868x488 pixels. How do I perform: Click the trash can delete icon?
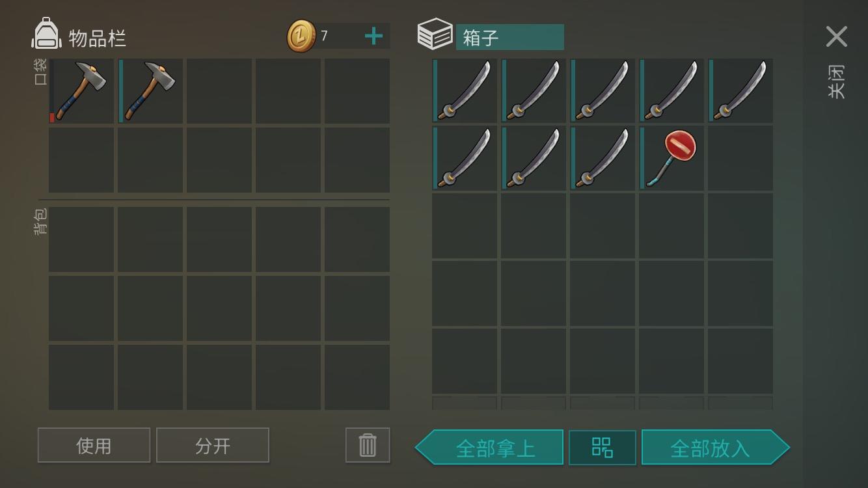(368, 445)
